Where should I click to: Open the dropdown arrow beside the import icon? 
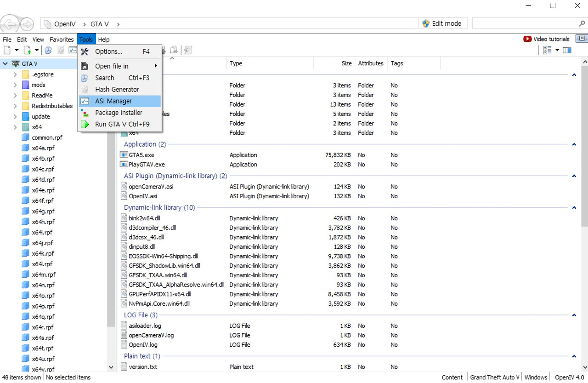pyautogui.click(x=36, y=50)
